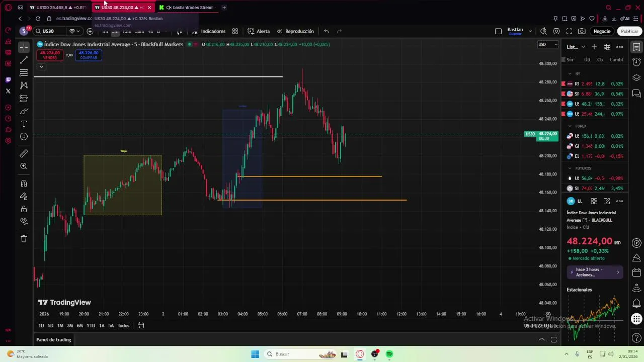The image size is (644, 362).
Task: Open the object tree layers panel
Action: tap(636, 78)
